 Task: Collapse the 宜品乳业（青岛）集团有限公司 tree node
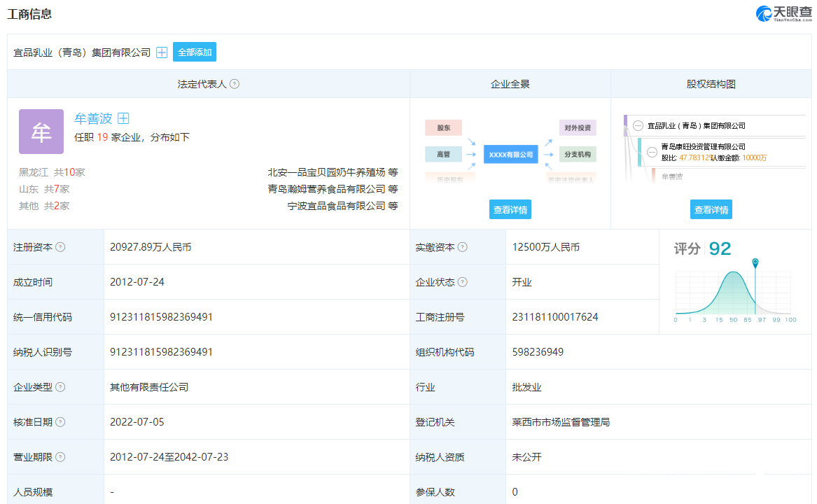(638, 126)
